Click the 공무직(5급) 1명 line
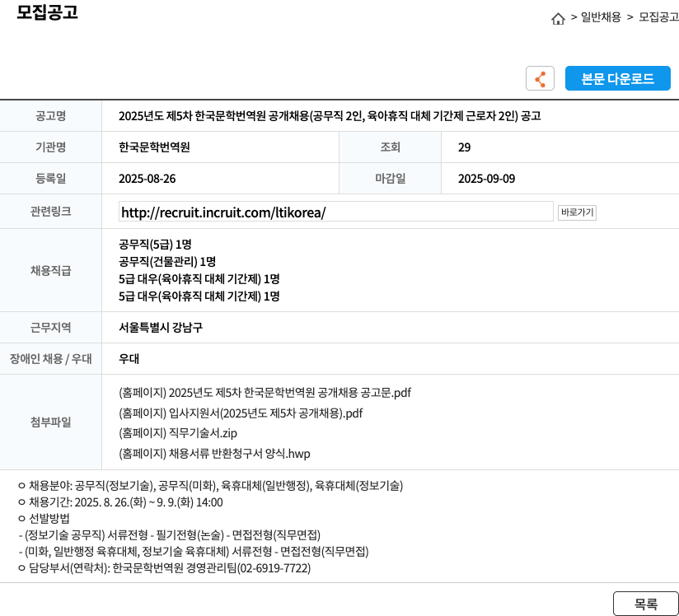This screenshot has height=616, width=679. (155, 244)
